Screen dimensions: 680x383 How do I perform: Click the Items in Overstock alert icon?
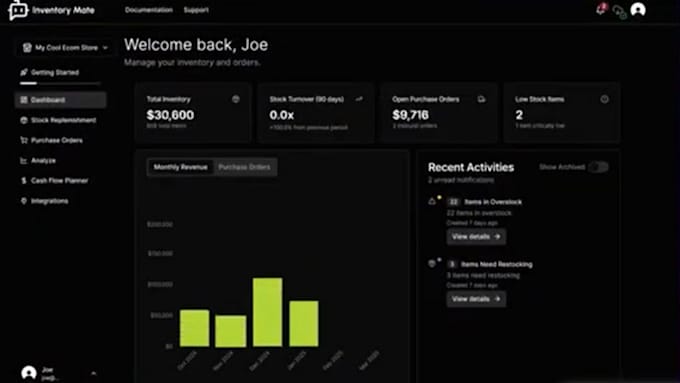[432, 201]
